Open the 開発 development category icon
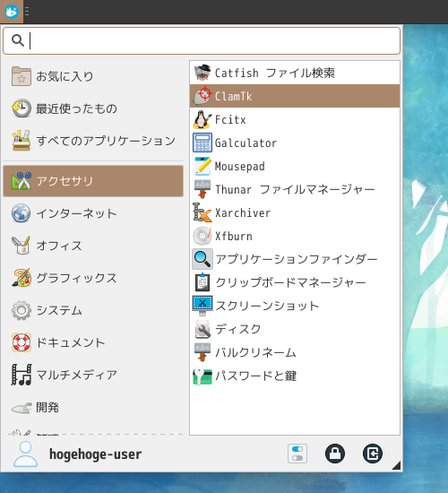The width and height of the screenshot is (448, 493). pyautogui.click(x=22, y=408)
